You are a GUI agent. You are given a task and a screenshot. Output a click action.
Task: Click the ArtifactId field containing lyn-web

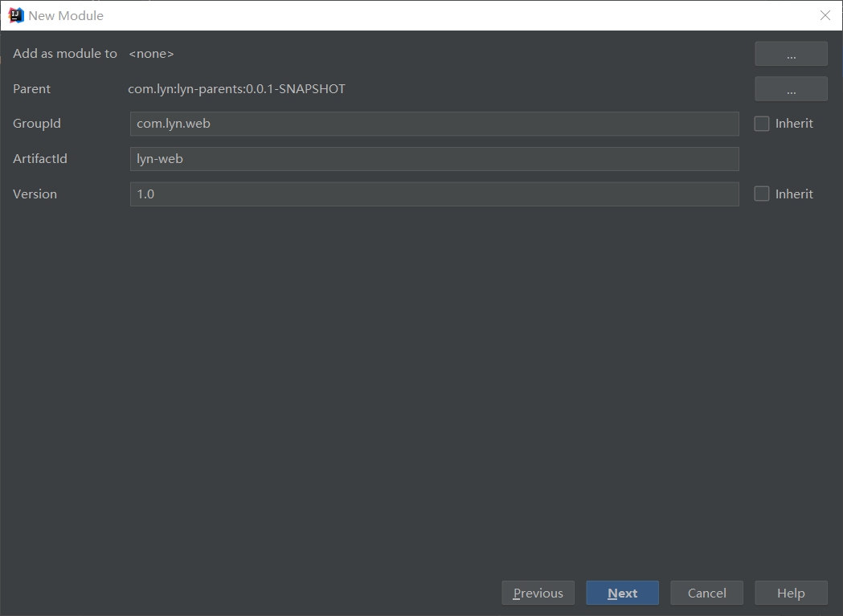click(435, 159)
